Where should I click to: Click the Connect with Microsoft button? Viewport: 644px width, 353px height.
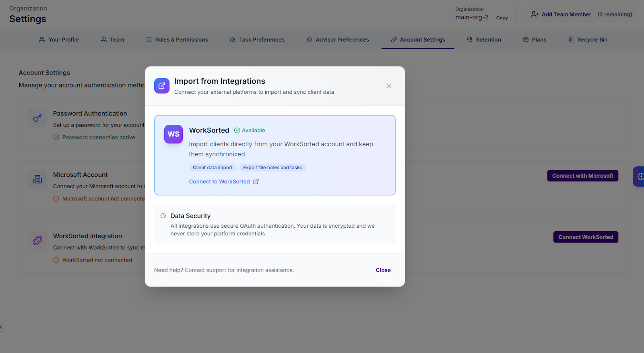[582, 176]
